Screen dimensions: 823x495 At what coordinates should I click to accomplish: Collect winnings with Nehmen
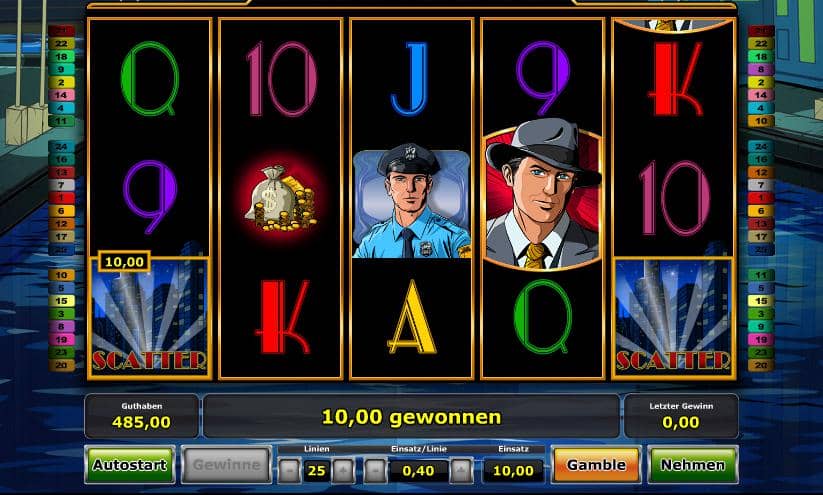(693, 465)
